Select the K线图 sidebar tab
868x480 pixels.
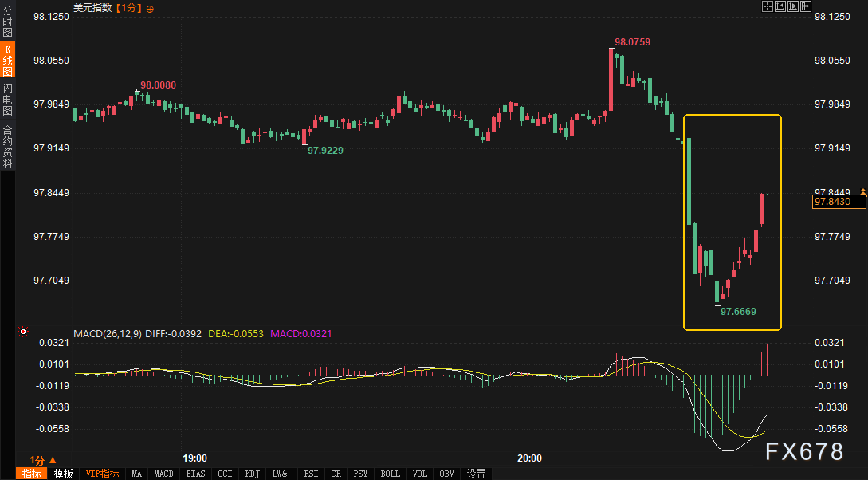(x=7, y=60)
